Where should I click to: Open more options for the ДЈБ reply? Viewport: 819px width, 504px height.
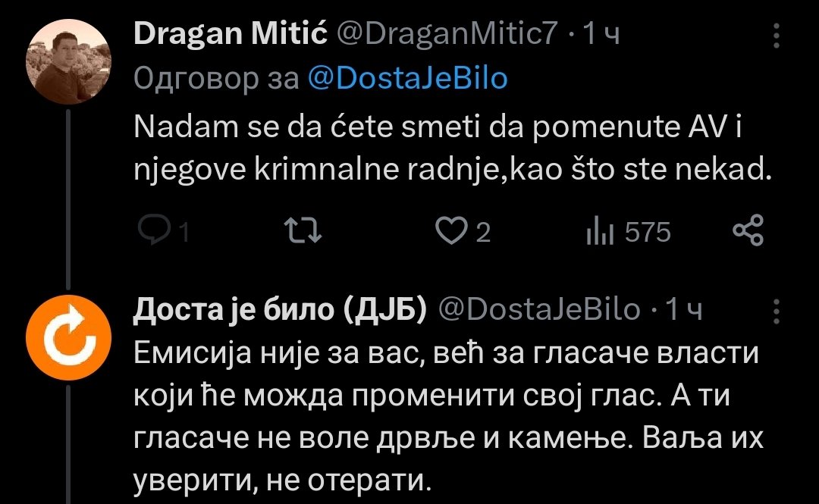[777, 311]
